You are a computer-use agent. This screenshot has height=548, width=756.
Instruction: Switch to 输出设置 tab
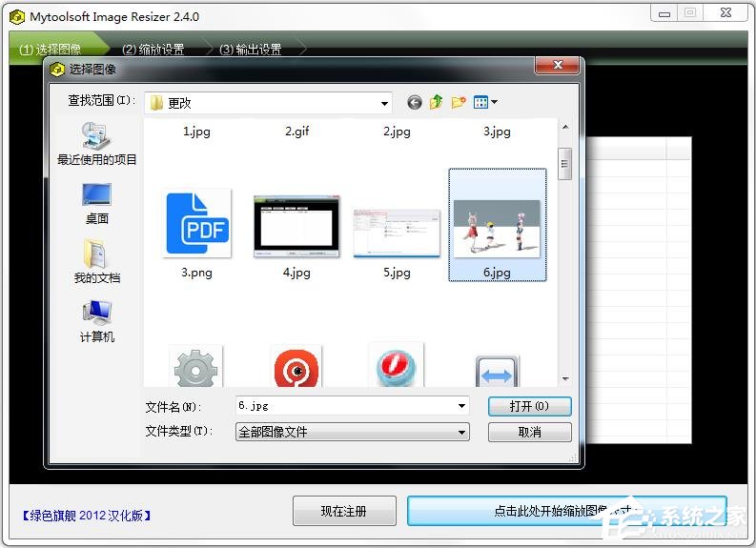pyautogui.click(x=250, y=50)
